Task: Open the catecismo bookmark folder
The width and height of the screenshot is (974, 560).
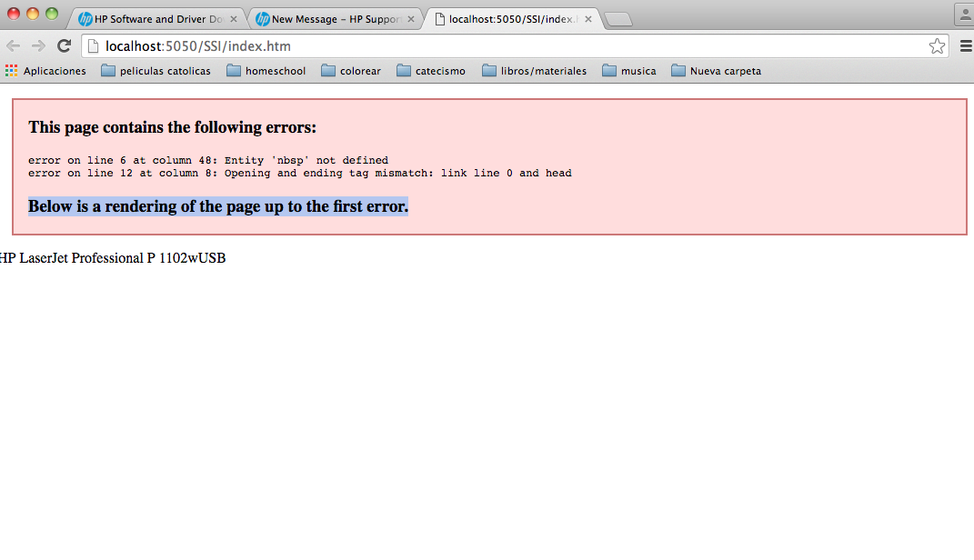Action: tap(431, 71)
